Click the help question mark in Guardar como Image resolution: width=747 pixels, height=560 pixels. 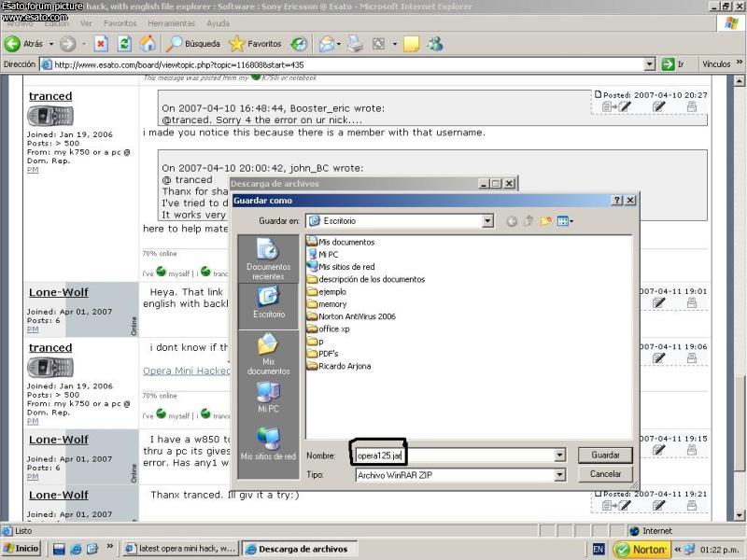[x=617, y=201]
